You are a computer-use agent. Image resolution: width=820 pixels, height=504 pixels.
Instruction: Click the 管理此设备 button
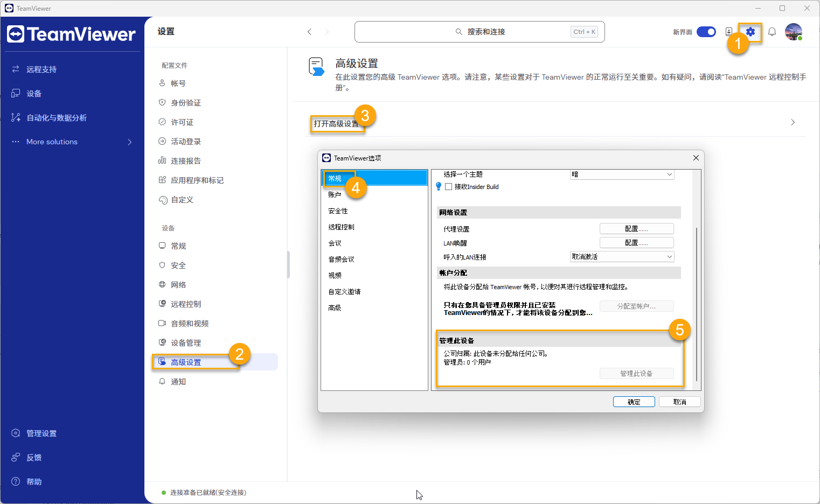(x=637, y=373)
